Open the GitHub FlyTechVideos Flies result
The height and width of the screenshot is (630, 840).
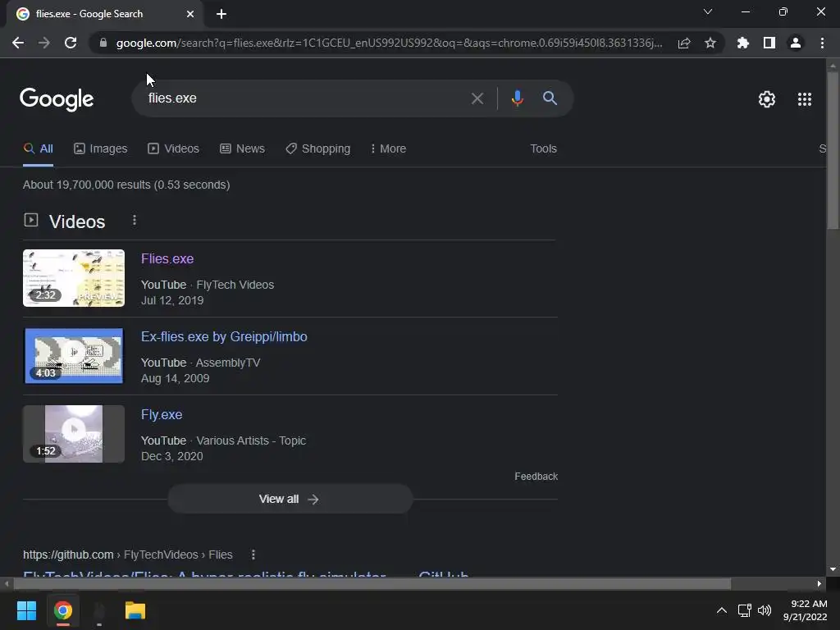click(x=246, y=573)
